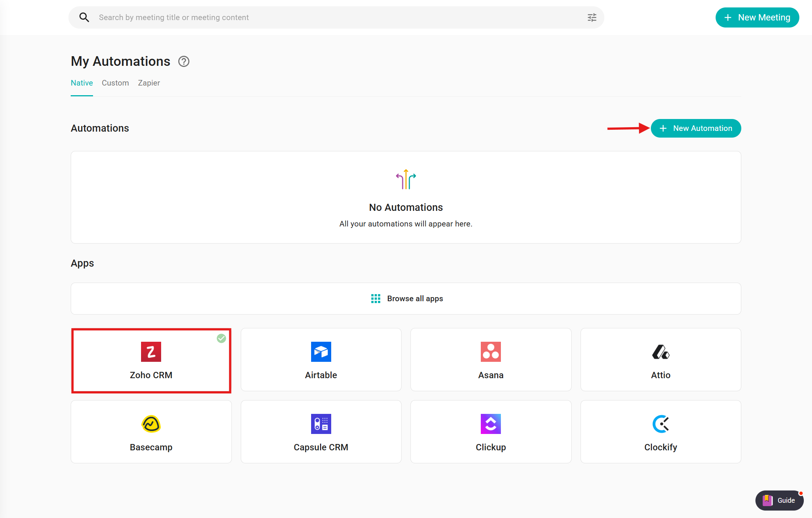This screenshot has width=812, height=518.
Task: Expand Browse all apps list
Action: tap(406, 299)
